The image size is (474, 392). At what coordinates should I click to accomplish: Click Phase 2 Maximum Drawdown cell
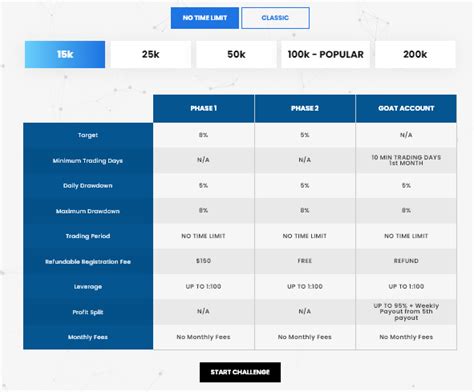pos(305,211)
